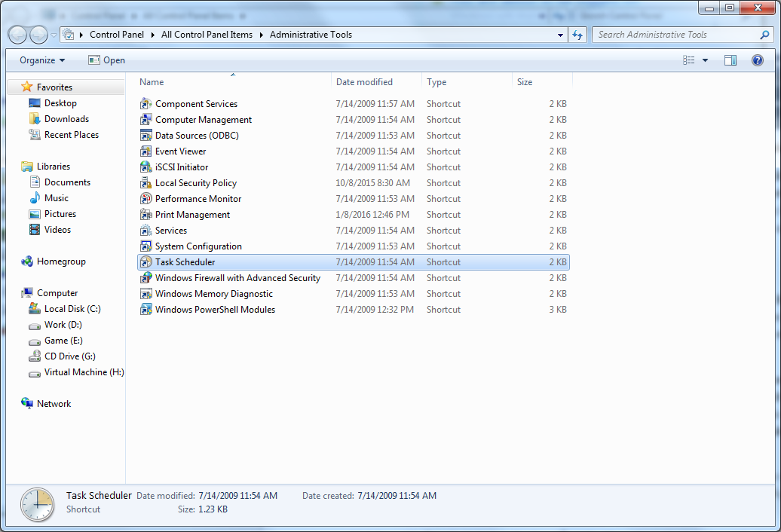The width and height of the screenshot is (781, 532).
Task: Expand the arrow after Control Panel breadcrumb
Action: click(x=153, y=35)
